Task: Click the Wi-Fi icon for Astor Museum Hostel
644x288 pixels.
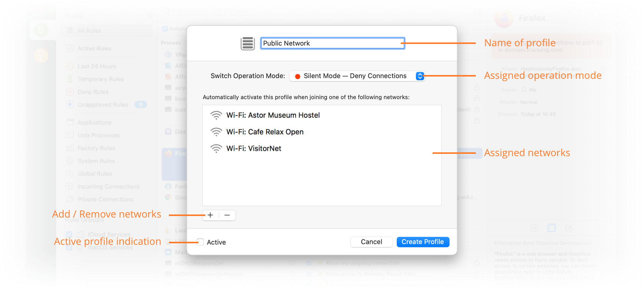Action: coord(216,115)
